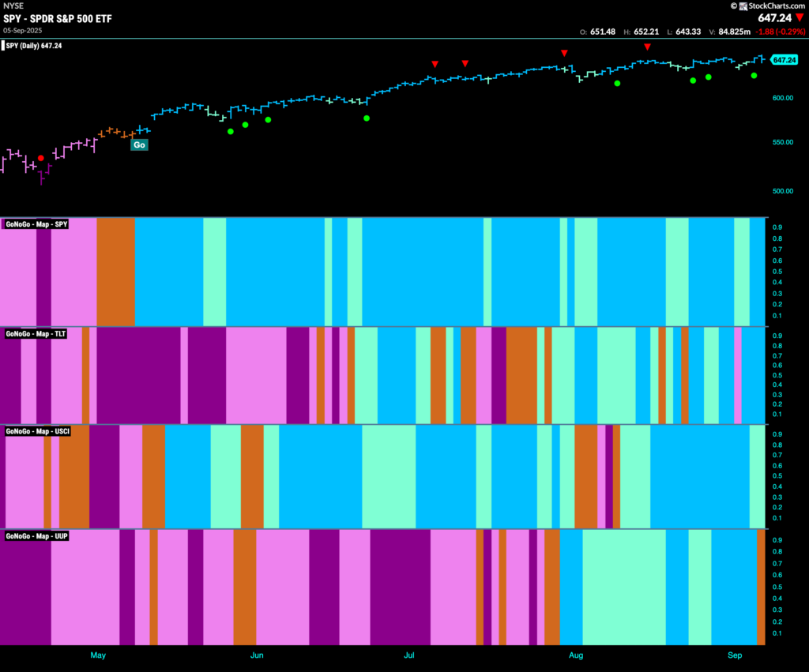Click the green dot marker in early September
The width and height of the screenshot is (809, 672).
tap(754, 76)
